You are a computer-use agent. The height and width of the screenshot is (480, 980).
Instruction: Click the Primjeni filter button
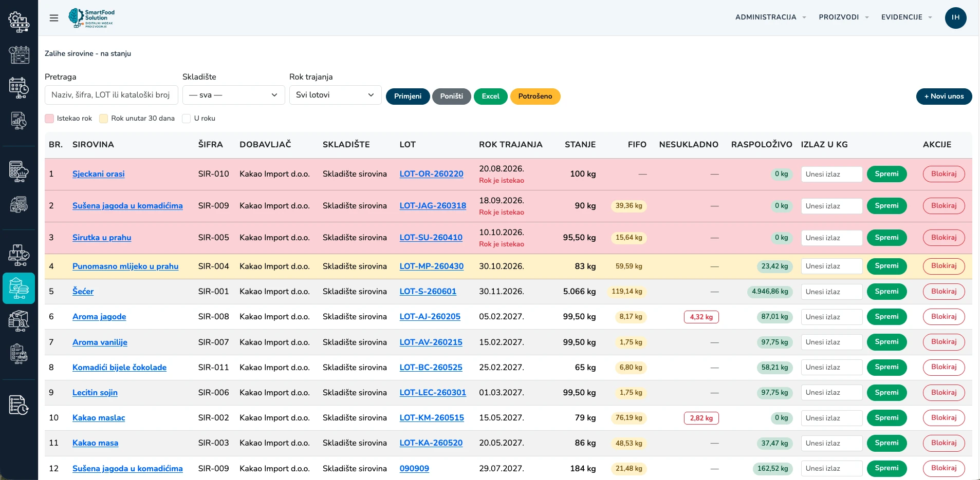tap(408, 96)
